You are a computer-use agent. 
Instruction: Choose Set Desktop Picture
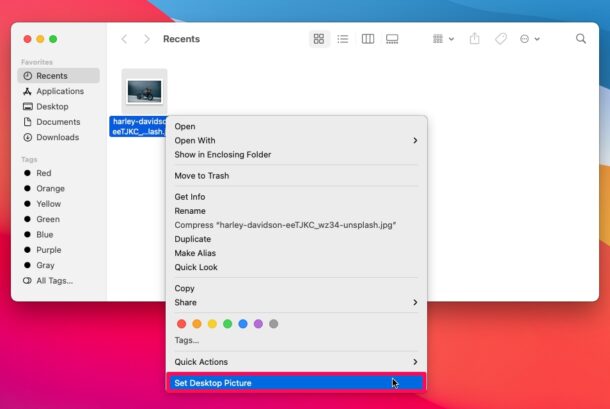click(x=213, y=383)
